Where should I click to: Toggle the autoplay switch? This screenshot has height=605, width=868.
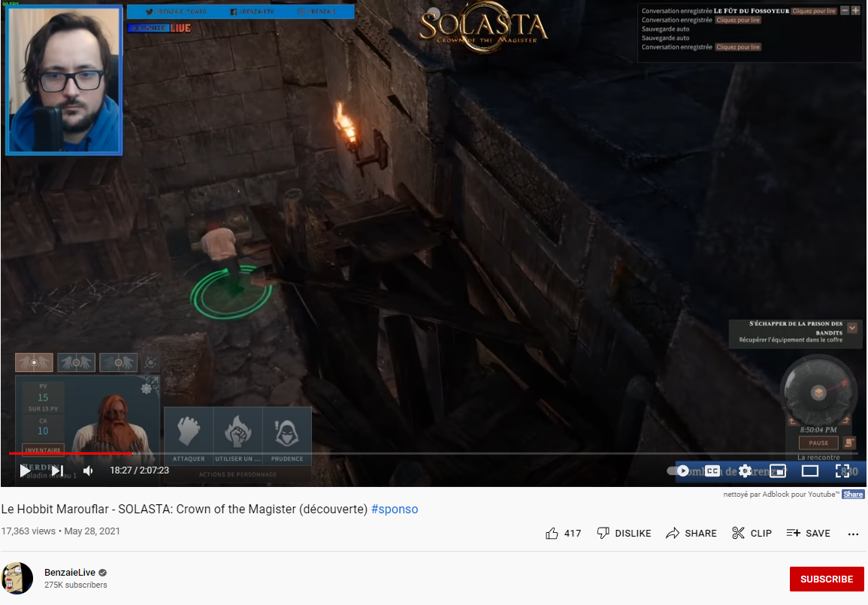tap(678, 470)
